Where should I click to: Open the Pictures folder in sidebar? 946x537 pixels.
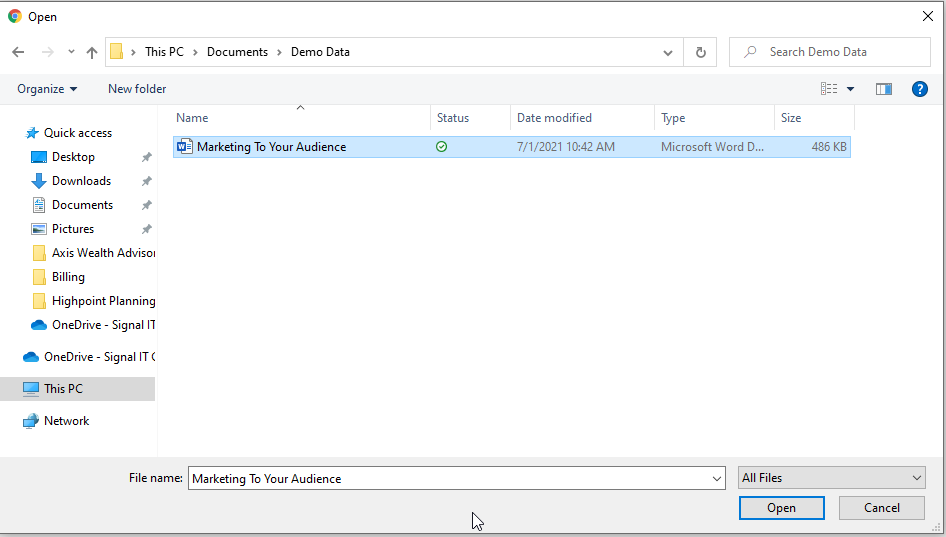click(73, 229)
